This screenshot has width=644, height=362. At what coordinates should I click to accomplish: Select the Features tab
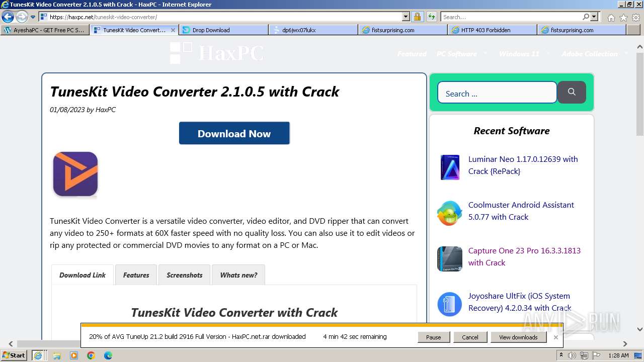click(136, 275)
